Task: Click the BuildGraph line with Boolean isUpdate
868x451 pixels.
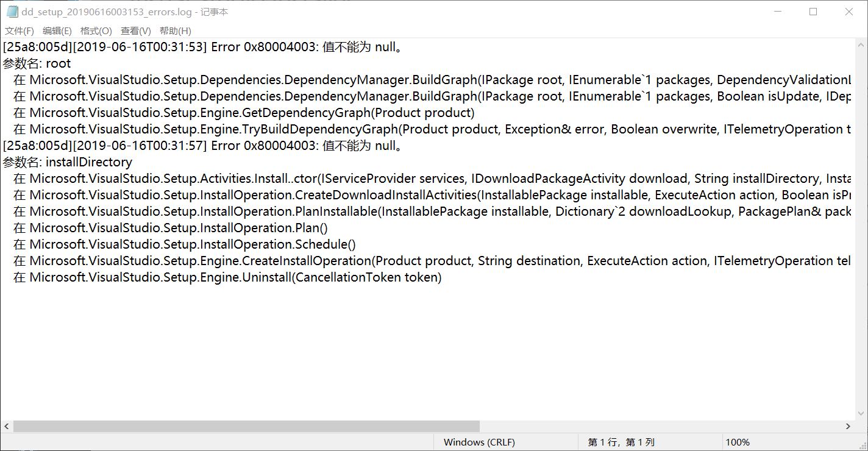Action: click(432, 96)
